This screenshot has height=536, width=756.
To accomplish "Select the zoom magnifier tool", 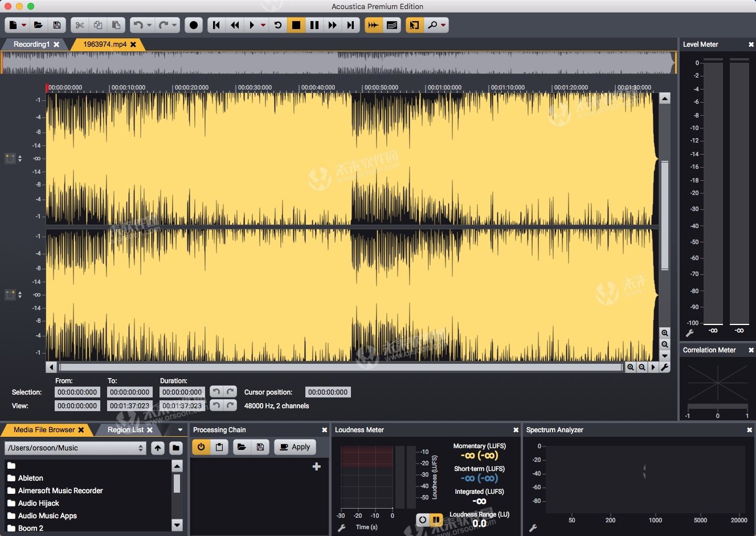I will (433, 25).
